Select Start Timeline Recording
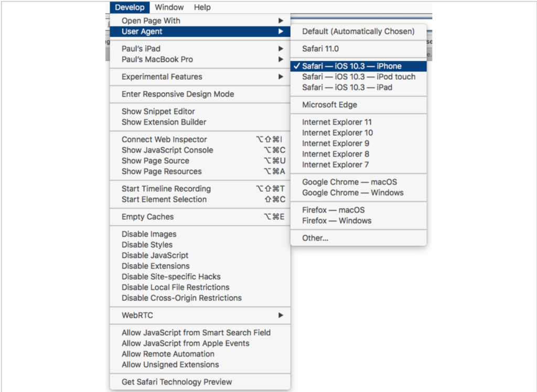 [200, 189]
